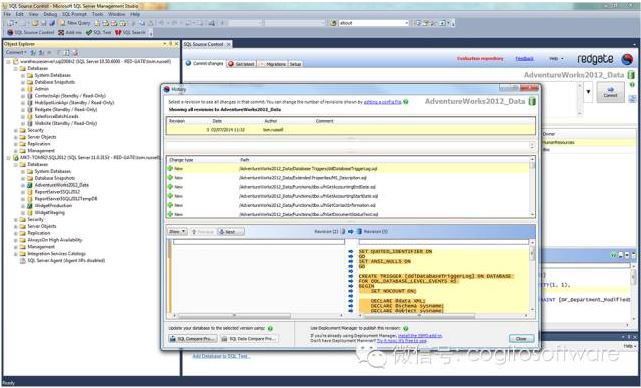Click the horizontal scrollbar under the left diff pane

point(257,316)
